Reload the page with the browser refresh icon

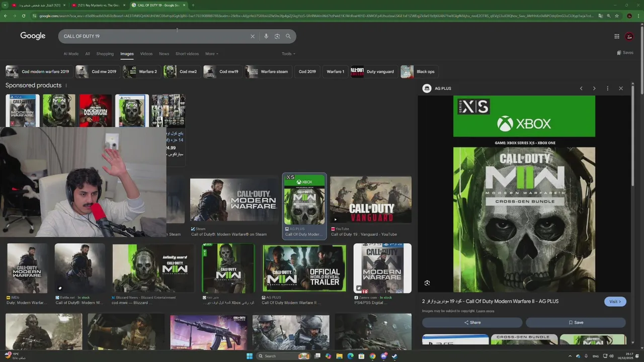24,16
